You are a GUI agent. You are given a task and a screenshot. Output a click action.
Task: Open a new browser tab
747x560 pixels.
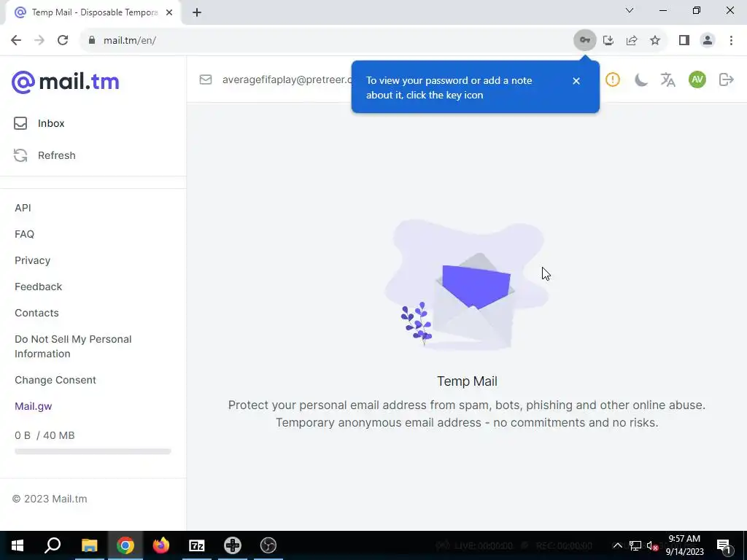[197, 12]
